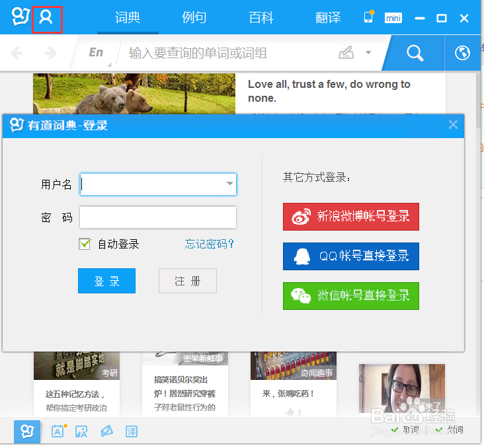Click the Youdao logo in the top bar
This screenshot has width=484, height=448.
tap(20, 17)
